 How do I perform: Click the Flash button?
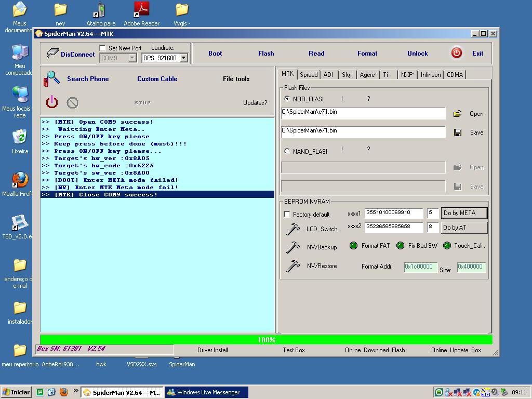tap(266, 54)
